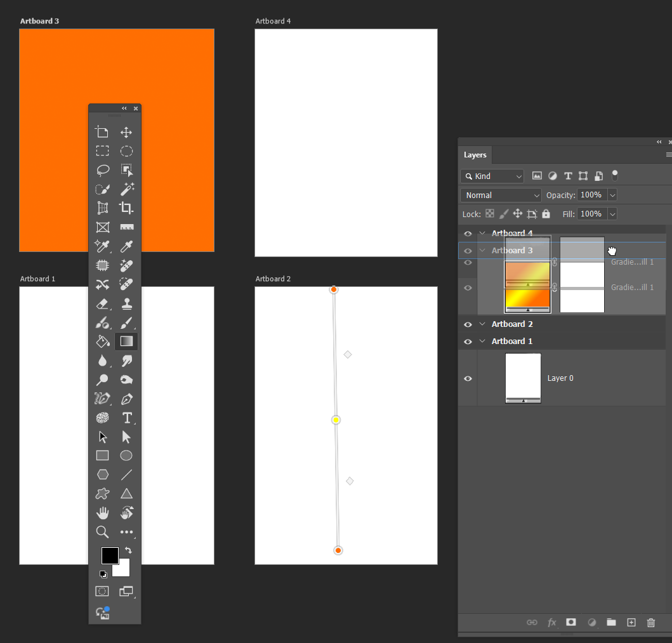Switch to the Layers tab
The image size is (672, 643).
475,155
